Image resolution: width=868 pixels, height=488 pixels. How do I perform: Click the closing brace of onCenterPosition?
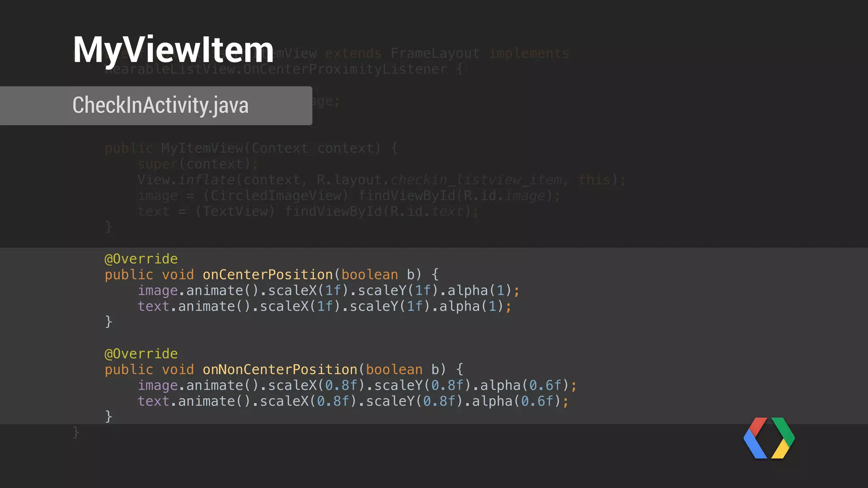108,322
